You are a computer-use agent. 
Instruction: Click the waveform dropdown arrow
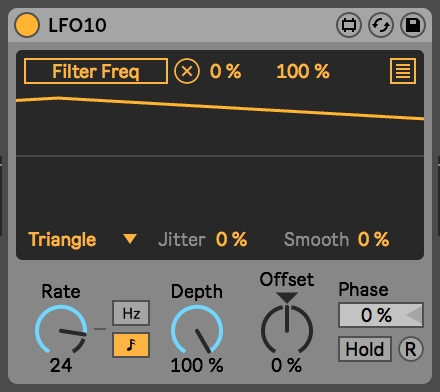(x=130, y=239)
